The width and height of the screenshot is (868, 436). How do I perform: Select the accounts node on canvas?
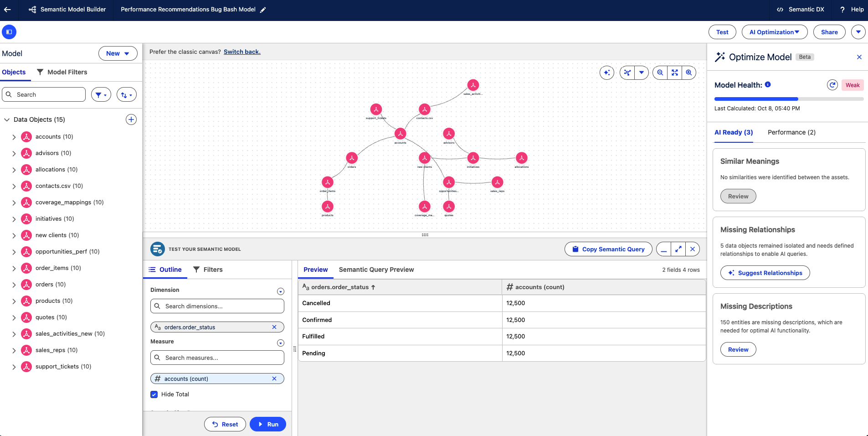400,134
